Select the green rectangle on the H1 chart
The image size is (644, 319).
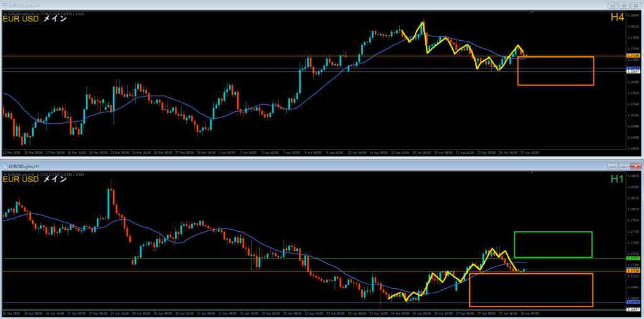coord(553,232)
